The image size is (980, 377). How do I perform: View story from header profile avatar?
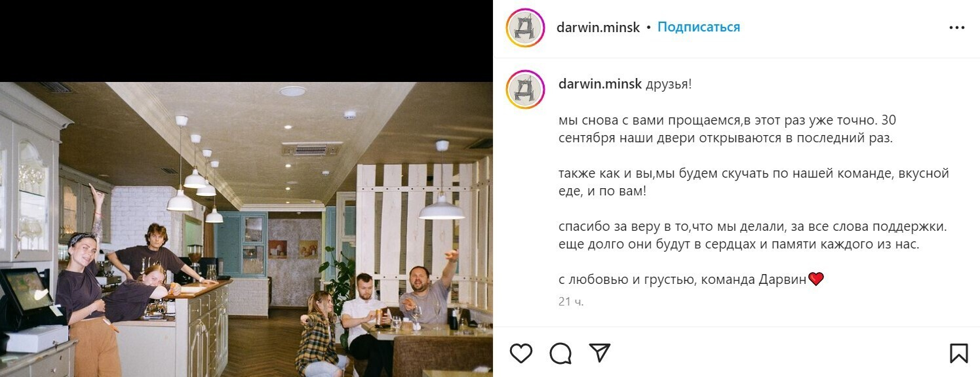pyautogui.click(x=526, y=28)
